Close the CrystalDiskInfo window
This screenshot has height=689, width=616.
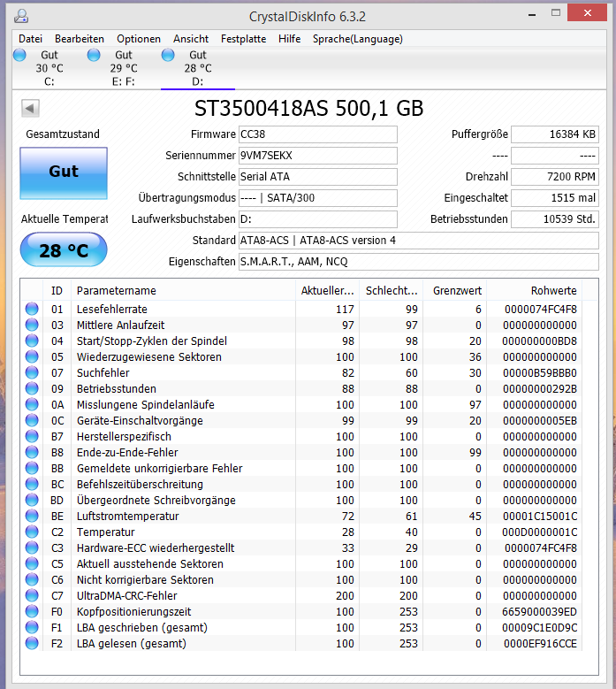[x=588, y=12]
